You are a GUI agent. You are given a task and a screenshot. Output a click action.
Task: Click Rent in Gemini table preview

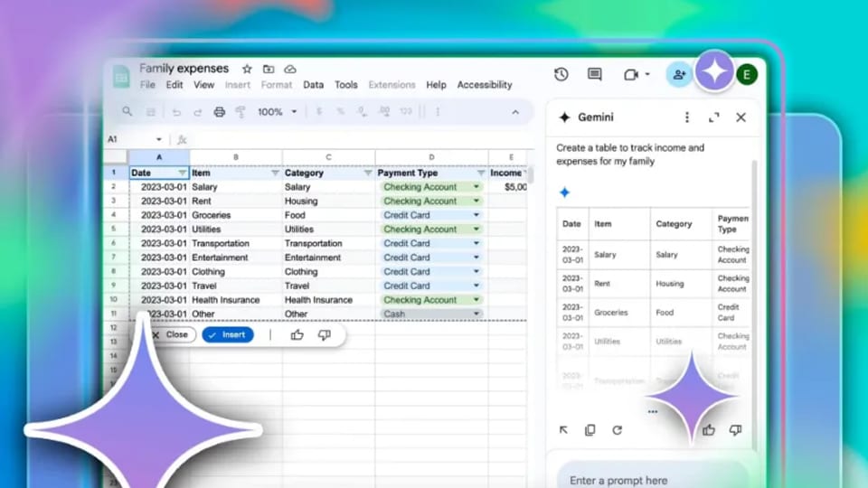(602, 283)
